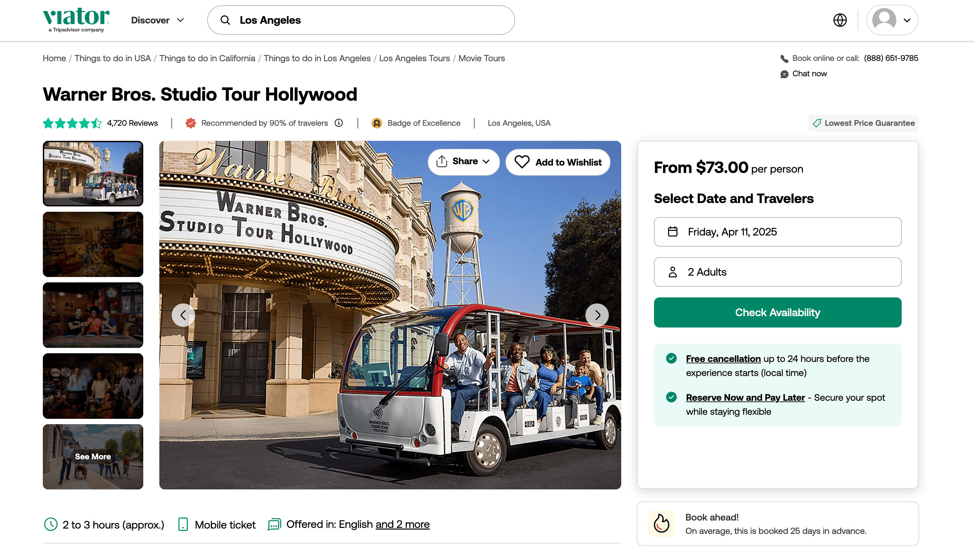Viewport: 974px width, 560px height.
Task: Click the calendar icon in date field
Action: tap(672, 232)
